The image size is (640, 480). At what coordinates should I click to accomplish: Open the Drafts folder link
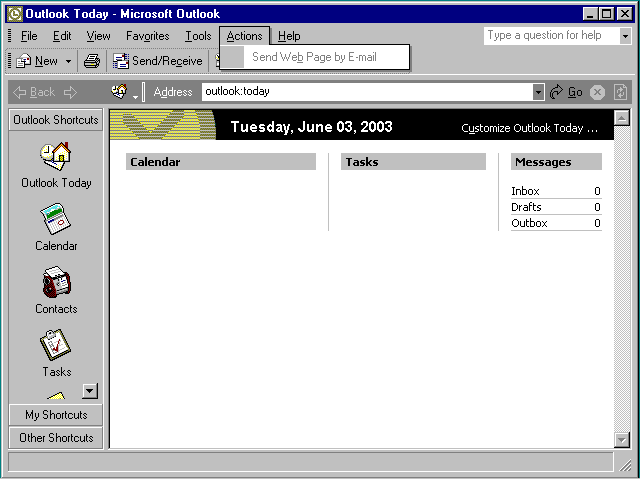tap(526, 207)
